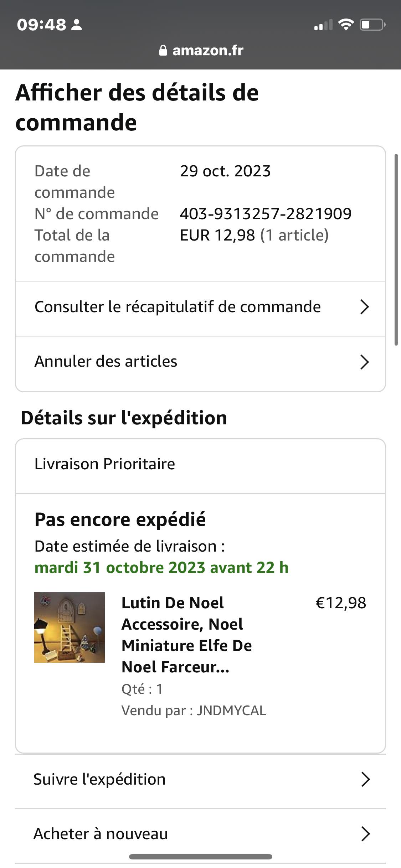Image resolution: width=401 pixels, height=868 pixels.
Task: Expand Consulter le récapitulatif de commande chevron
Action: 364,307
